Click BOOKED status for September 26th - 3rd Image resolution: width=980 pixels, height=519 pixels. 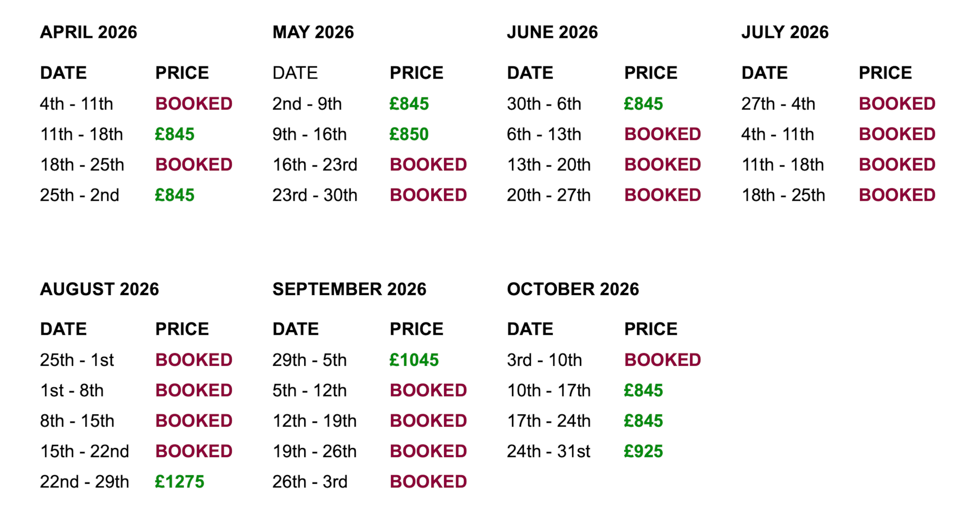point(428,482)
